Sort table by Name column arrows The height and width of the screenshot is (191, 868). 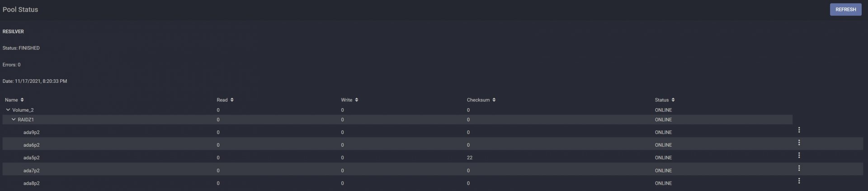22,100
